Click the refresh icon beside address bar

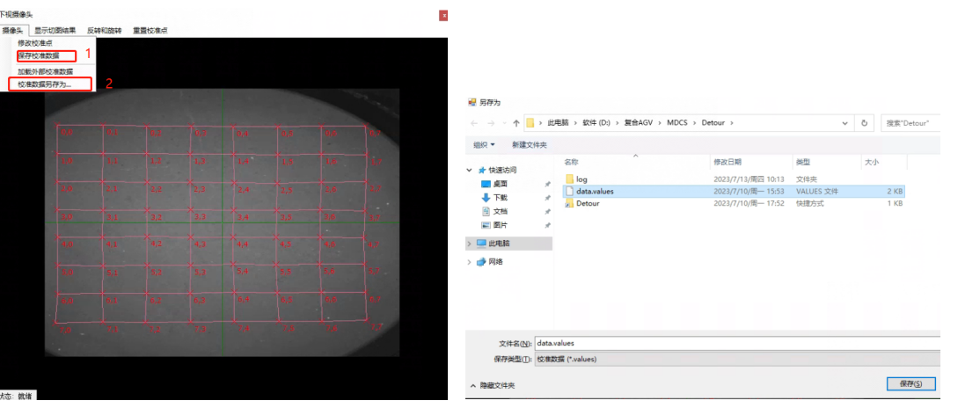tap(866, 123)
